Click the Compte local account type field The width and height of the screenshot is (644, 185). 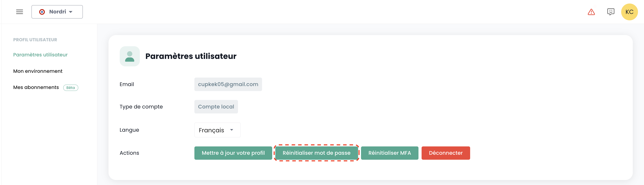coord(216,107)
